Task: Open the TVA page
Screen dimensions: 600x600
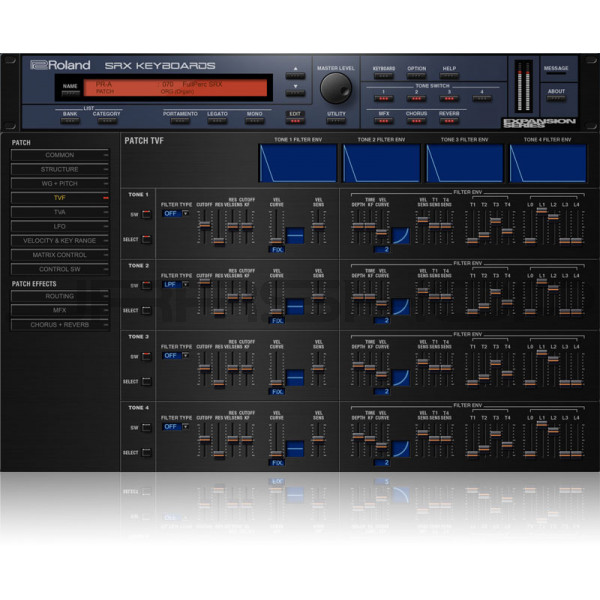Action: click(x=60, y=212)
